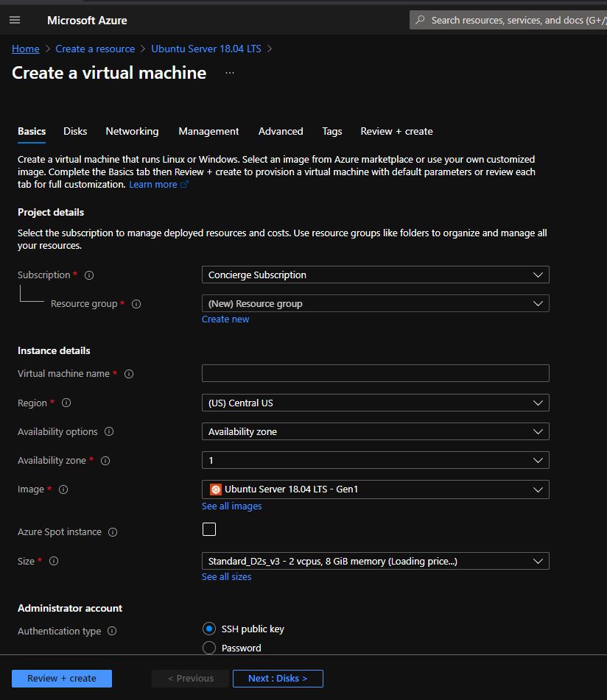
Task: Click the Virtual machine name field
Action: coord(375,373)
